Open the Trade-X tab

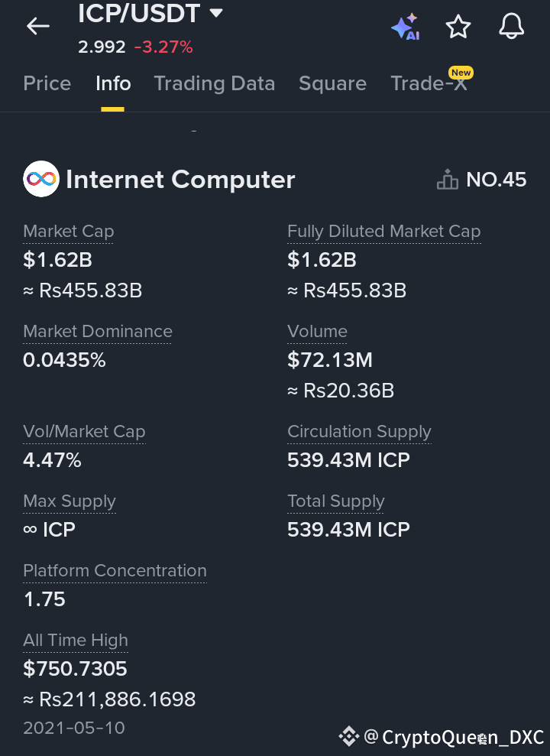tap(429, 83)
